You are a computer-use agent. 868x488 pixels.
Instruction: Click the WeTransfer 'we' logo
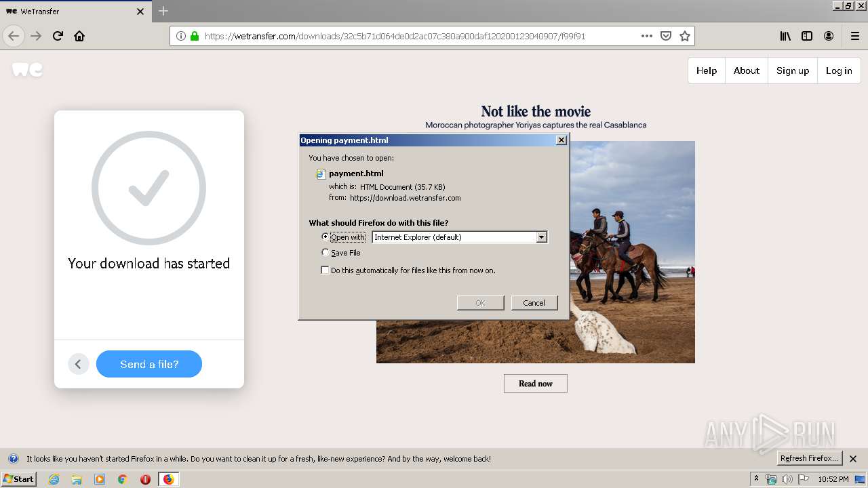click(x=28, y=69)
